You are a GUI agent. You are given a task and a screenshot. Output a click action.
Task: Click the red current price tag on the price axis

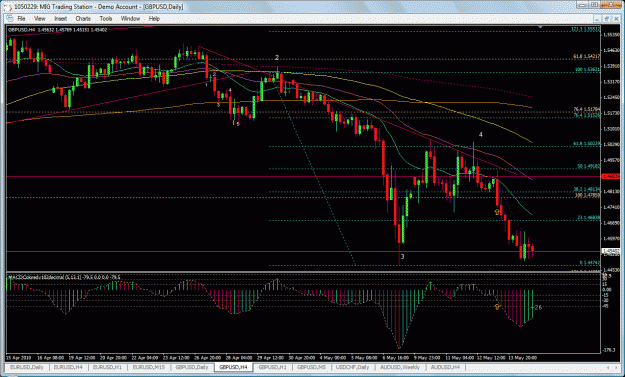pyautogui.click(x=610, y=176)
